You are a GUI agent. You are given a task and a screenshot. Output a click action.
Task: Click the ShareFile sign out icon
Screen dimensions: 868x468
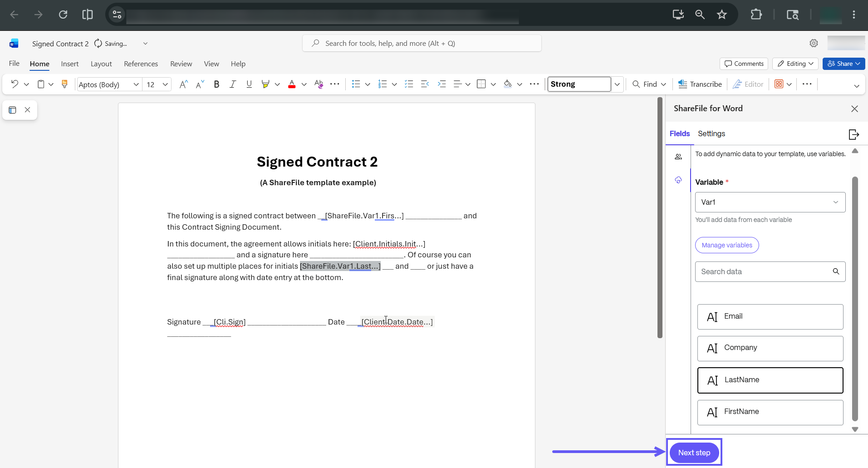pos(853,134)
